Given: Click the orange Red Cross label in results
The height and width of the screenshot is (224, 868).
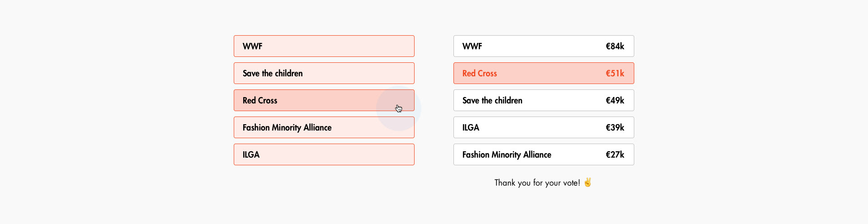Looking at the screenshot, I should 480,73.
